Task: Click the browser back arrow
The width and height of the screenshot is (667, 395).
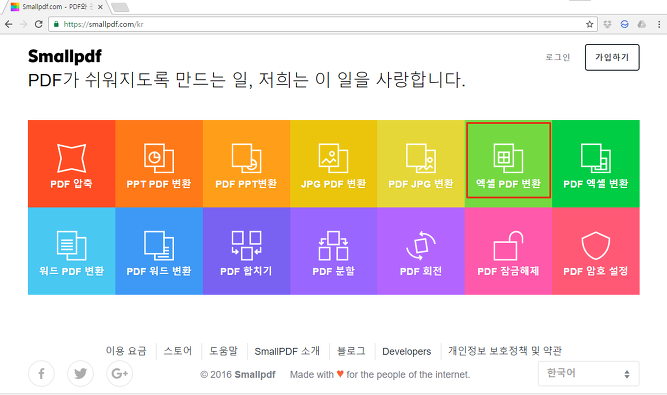Action: [9, 24]
